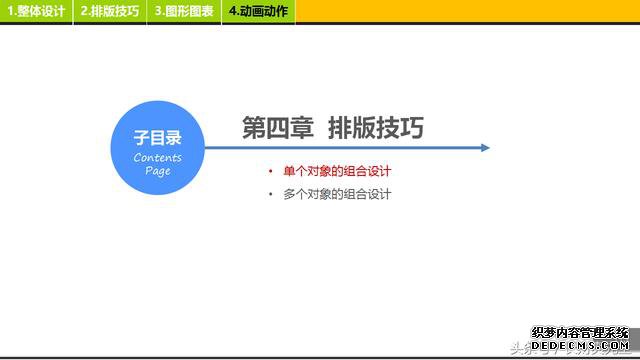Select the blue horizontal arrow line
This screenshot has width=640, height=360.
pyautogui.click(x=347, y=148)
